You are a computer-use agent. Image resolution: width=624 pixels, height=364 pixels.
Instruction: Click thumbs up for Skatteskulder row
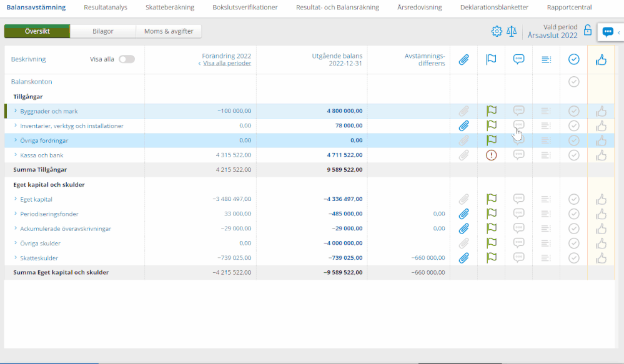601,258
